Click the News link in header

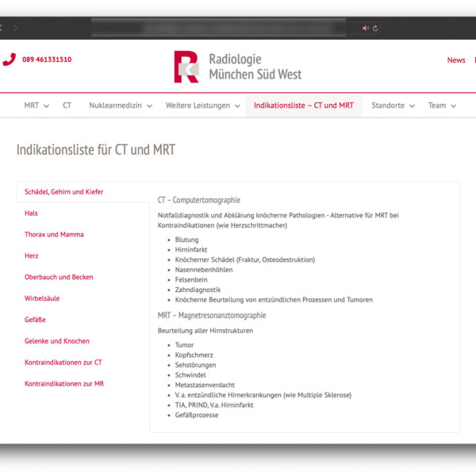click(x=456, y=60)
